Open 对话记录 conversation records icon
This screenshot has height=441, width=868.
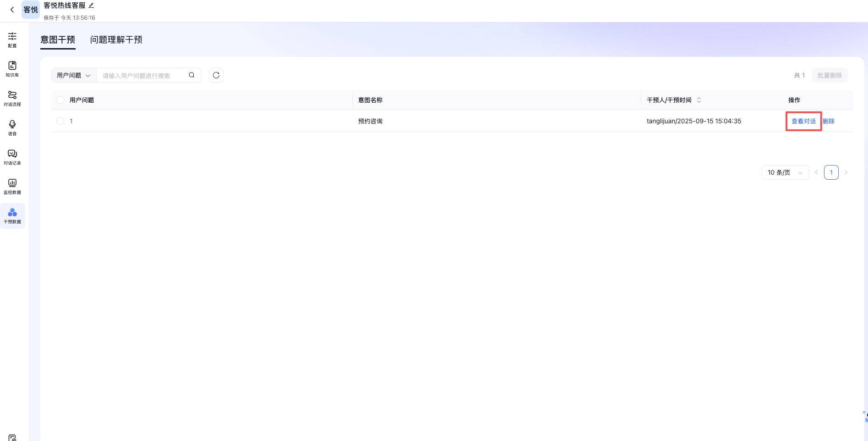pos(12,157)
